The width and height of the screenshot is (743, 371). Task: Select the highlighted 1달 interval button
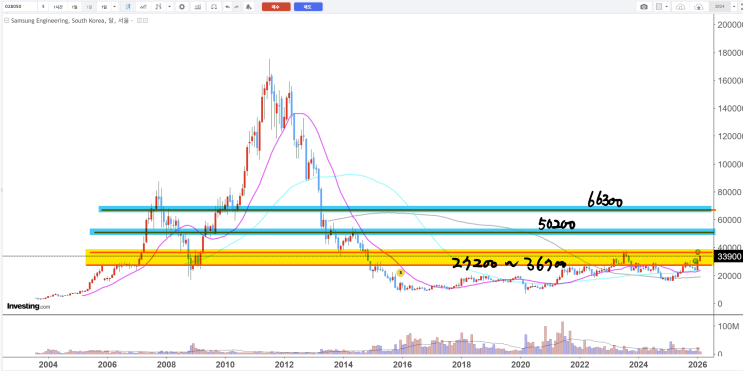coord(89,7)
